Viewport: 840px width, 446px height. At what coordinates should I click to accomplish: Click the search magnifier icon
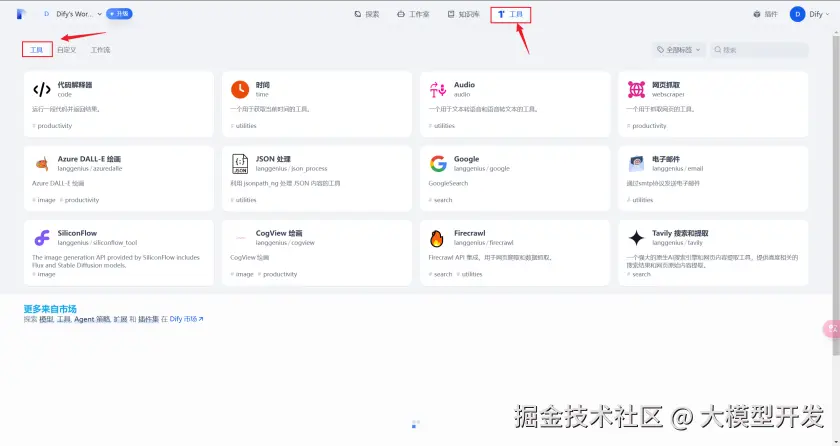tap(718, 50)
